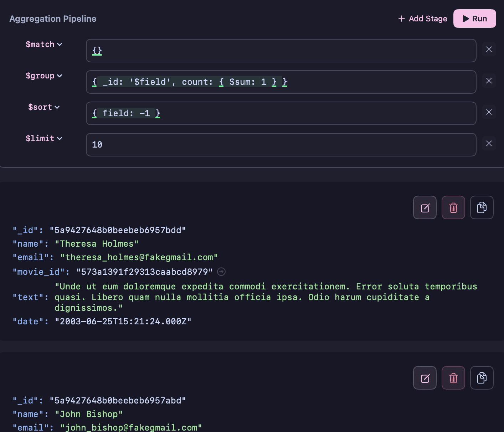Click the Run play icon
This screenshot has height=432, width=504.
[466, 19]
